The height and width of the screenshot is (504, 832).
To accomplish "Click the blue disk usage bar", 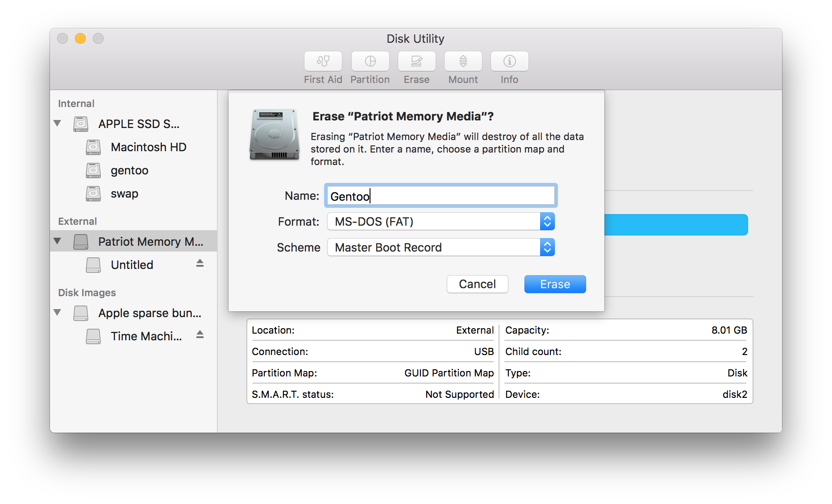I will click(x=676, y=225).
